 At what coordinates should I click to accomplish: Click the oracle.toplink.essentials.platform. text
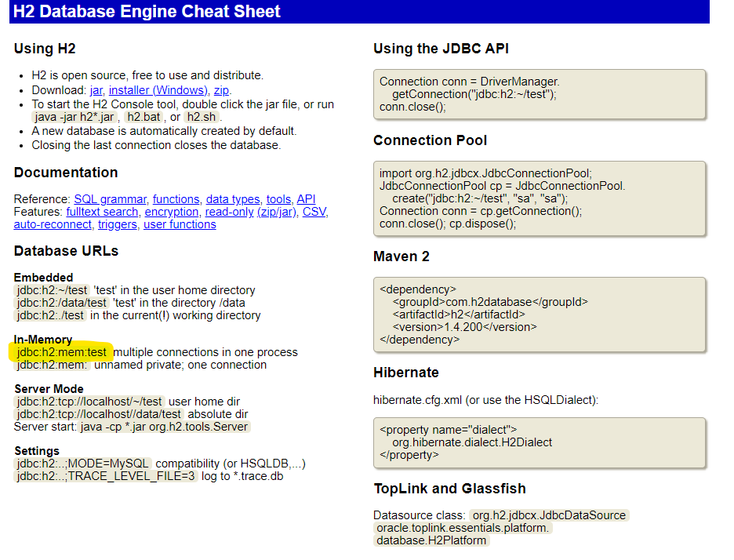coord(462,528)
